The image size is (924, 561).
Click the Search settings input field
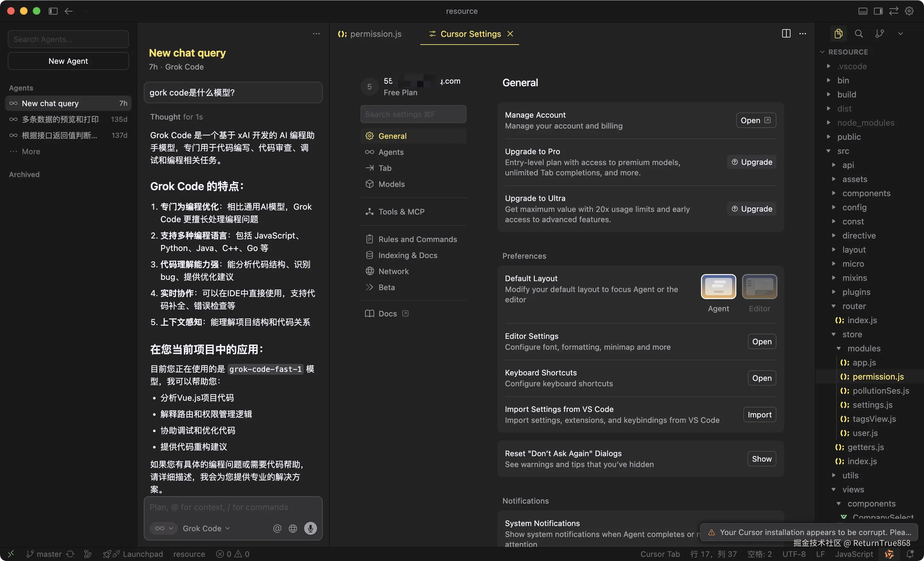413,114
